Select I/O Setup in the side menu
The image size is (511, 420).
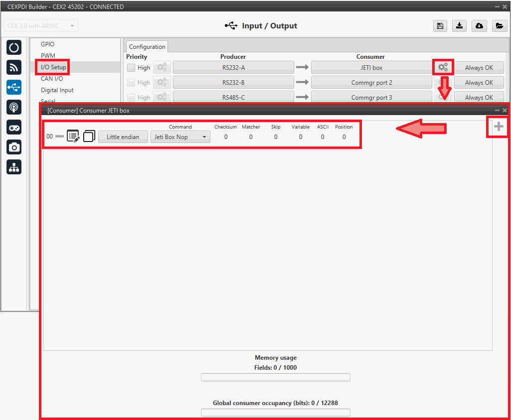(53, 67)
